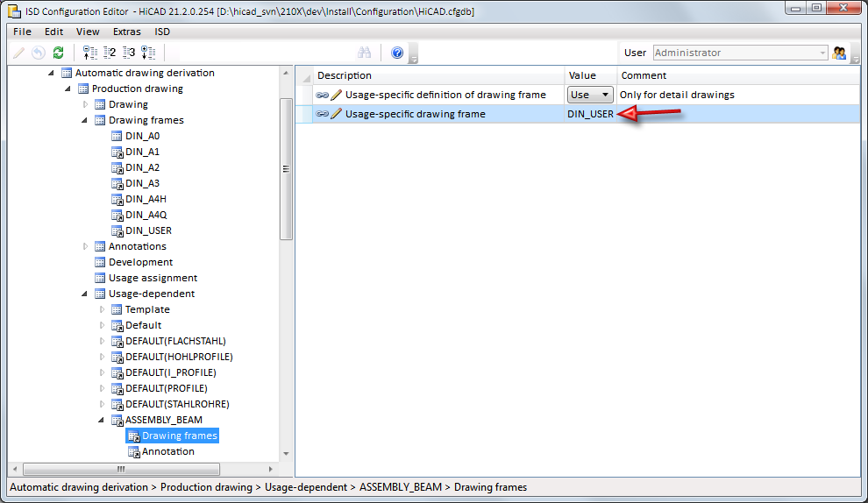
Task: Expand the DEFAULT(HOHLPROFILE) node
Action: click(102, 357)
